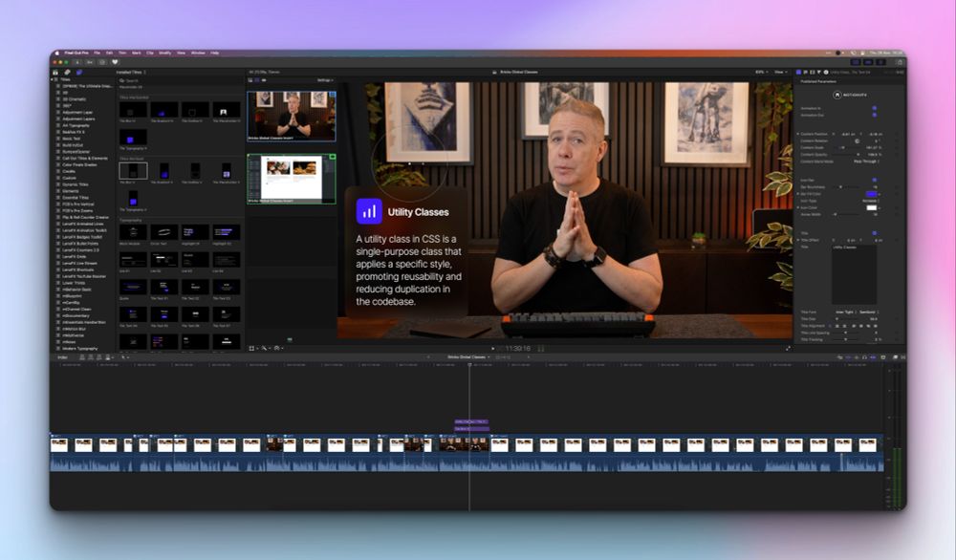Collapse the Titles sidebar category tree
The height and width of the screenshot is (560, 956).
tap(52, 80)
